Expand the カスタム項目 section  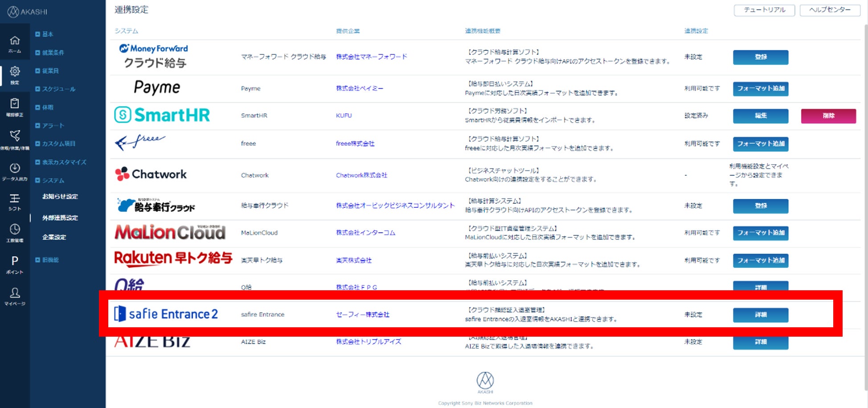point(55,144)
